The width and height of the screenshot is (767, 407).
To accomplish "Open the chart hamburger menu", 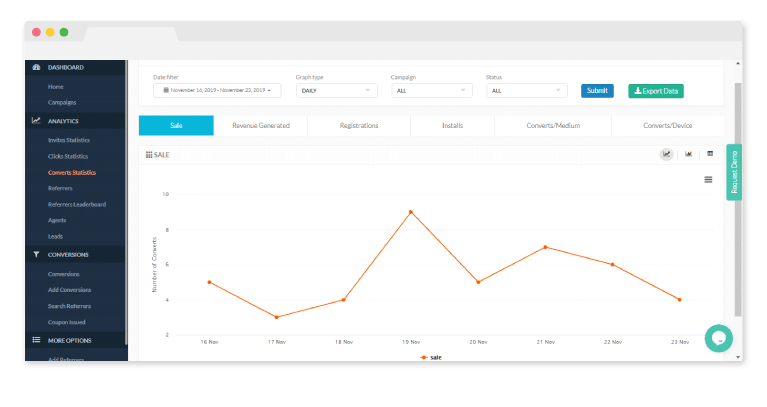I will (x=708, y=180).
